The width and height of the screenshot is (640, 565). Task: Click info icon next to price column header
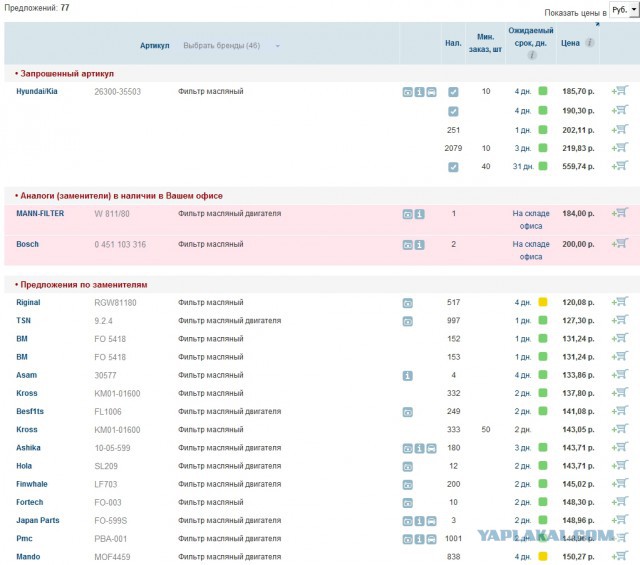click(590, 44)
